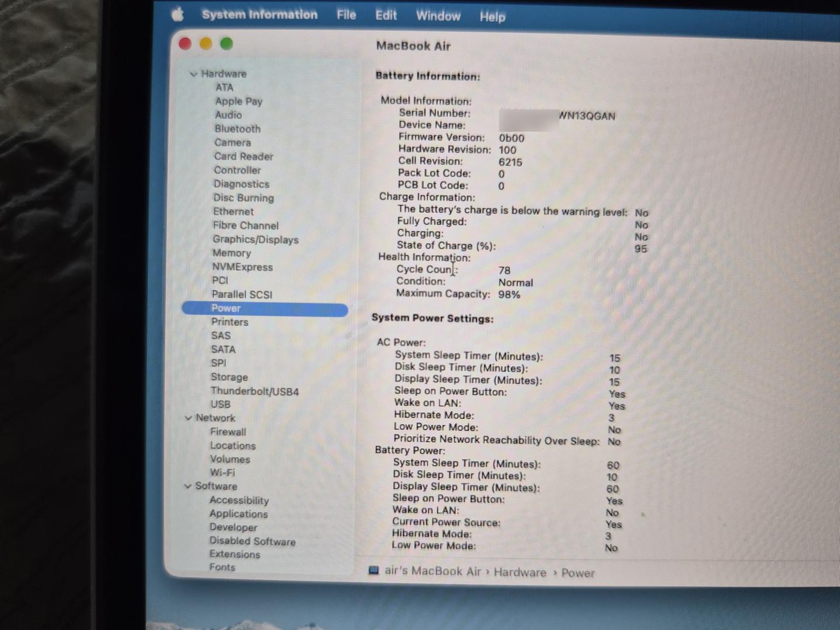Collapse the Software section
Screen dimensions: 840x630
click(x=187, y=487)
